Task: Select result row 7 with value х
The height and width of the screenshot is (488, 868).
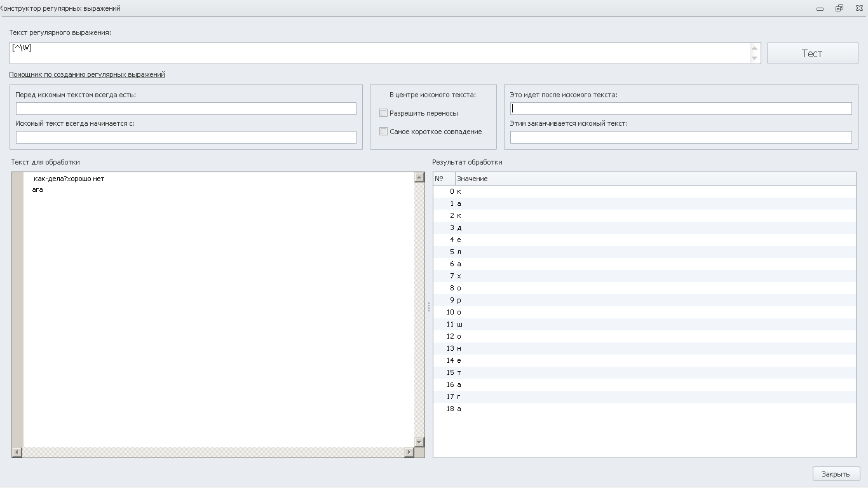Action: (x=644, y=276)
